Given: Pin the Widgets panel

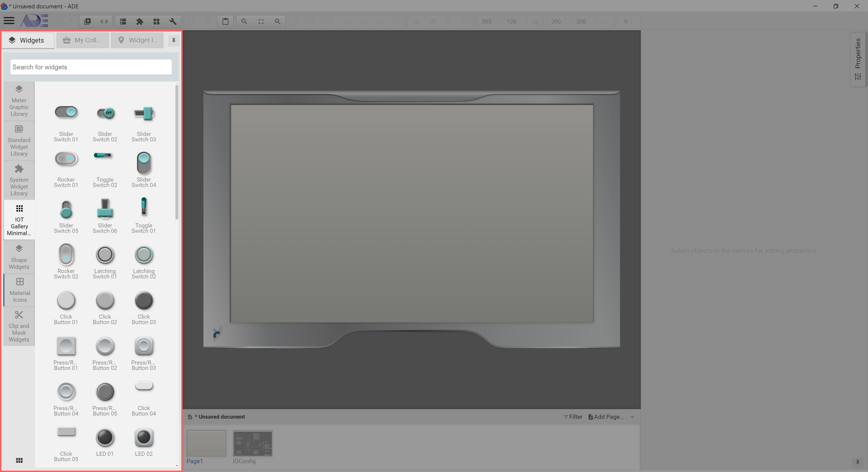Looking at the screenshot, I should (x=174, y=40).
